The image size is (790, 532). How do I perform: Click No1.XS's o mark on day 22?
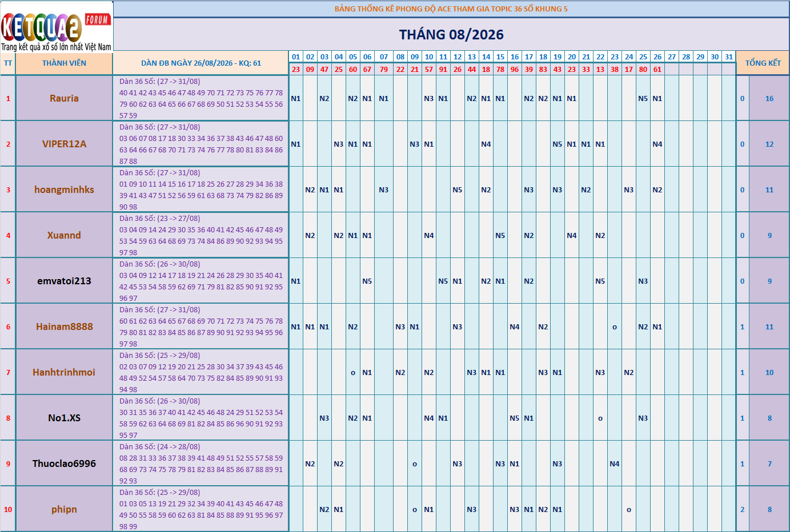[x=600, y=418]
